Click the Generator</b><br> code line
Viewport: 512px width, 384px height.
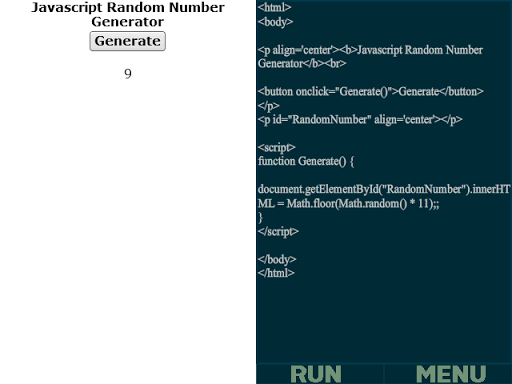(x=302, y=63)
